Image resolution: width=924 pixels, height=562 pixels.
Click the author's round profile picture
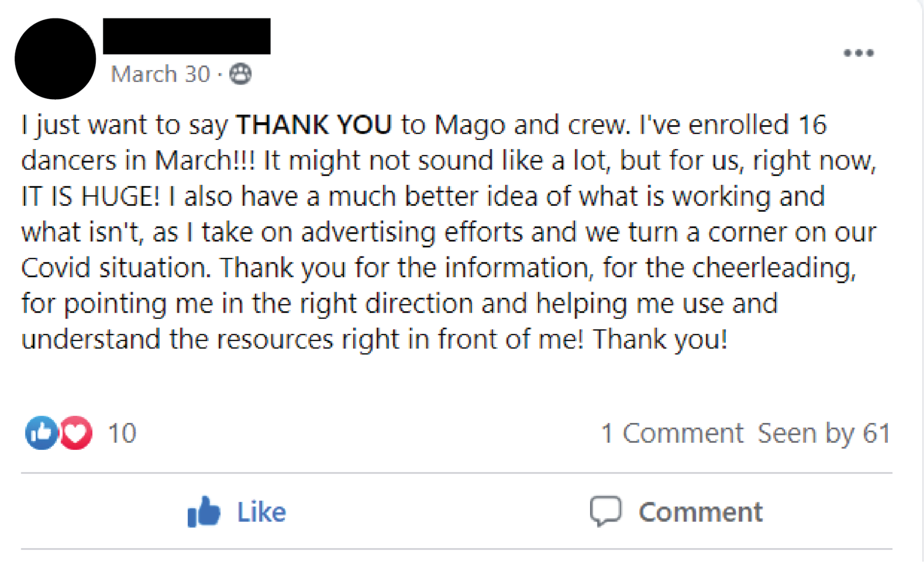pyautogui.click(x=55, y=59)
